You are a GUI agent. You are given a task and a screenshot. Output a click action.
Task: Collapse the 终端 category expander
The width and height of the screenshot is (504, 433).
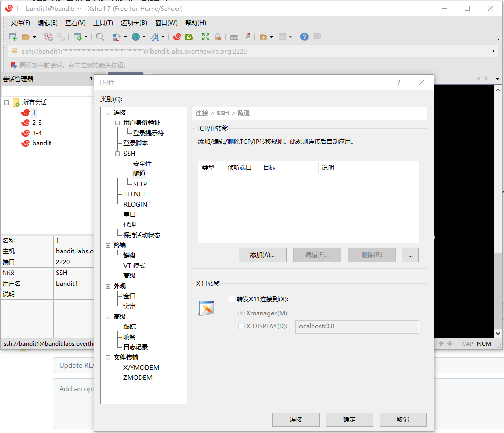coord(108,245)
